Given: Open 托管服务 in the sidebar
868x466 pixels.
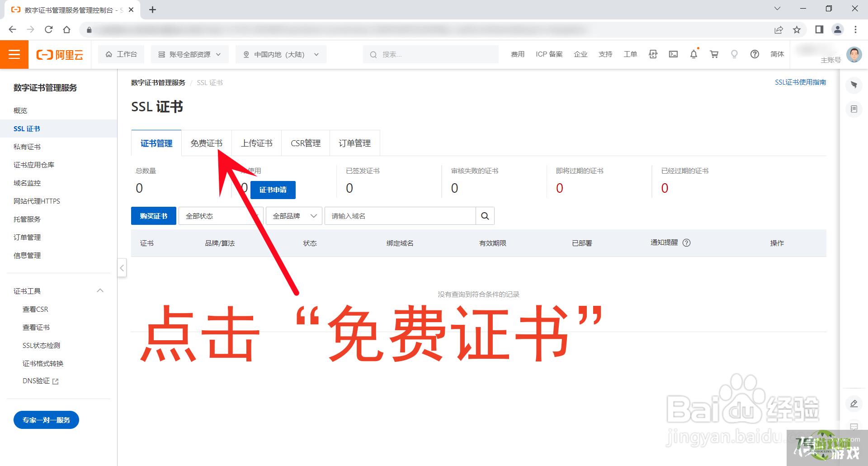Looking at the screenshot, I should point(27,219).
